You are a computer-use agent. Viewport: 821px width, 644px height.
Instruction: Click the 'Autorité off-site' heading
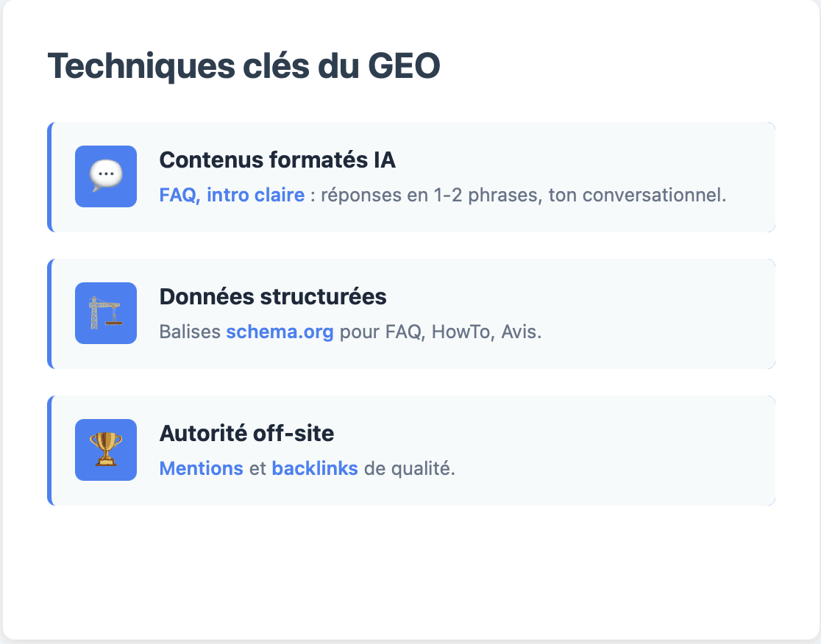[x=246, y=434]
